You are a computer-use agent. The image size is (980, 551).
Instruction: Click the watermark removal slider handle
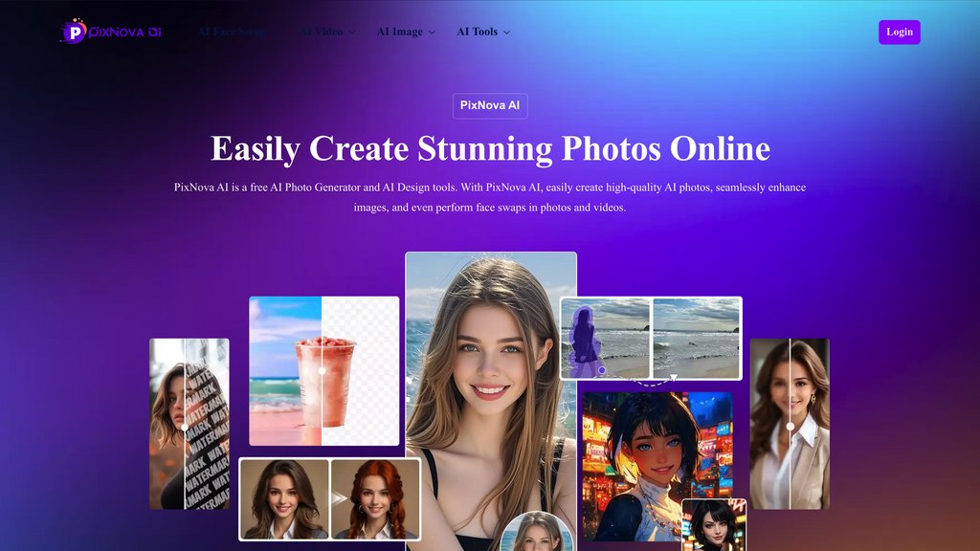click(185, 428)
